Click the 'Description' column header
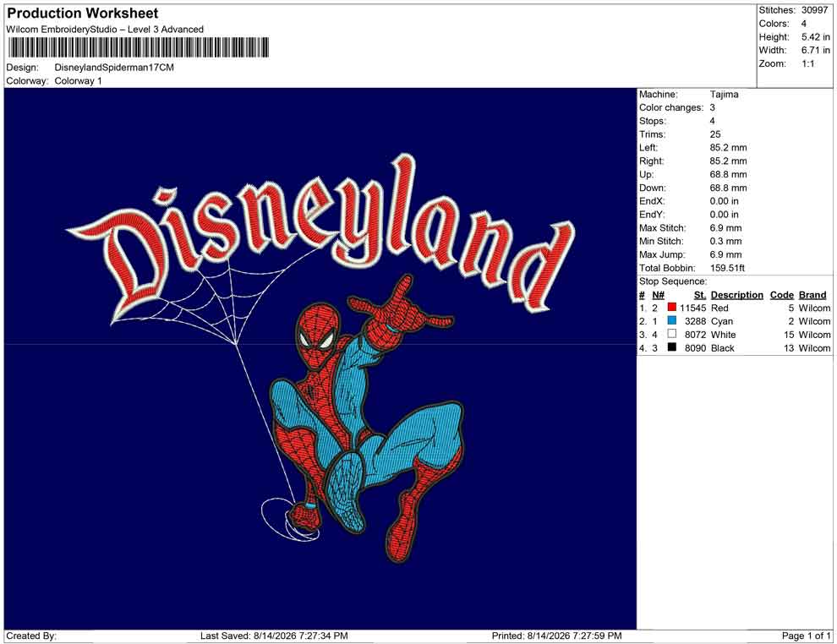Screen dimensions: 837x644 736,295
